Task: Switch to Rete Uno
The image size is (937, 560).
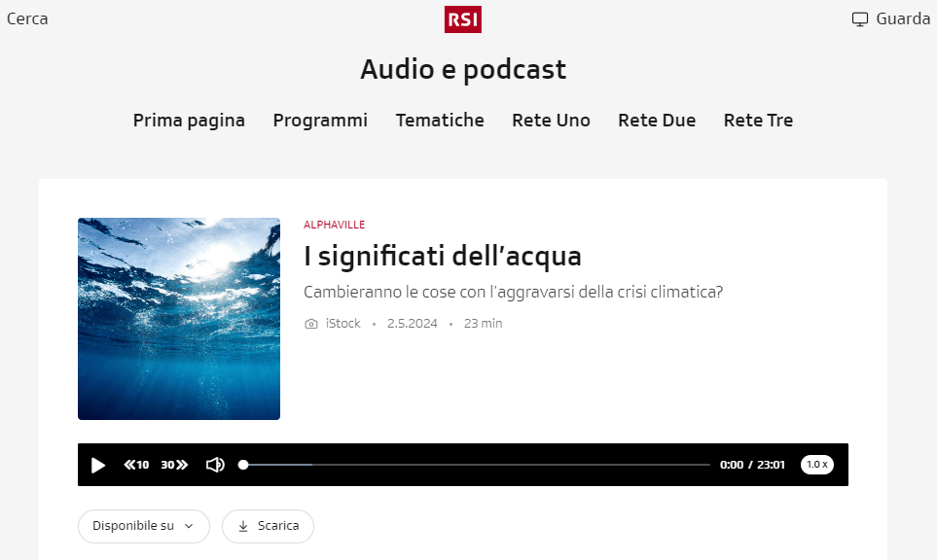Action: pyautogui.click(x=551, y=121)
